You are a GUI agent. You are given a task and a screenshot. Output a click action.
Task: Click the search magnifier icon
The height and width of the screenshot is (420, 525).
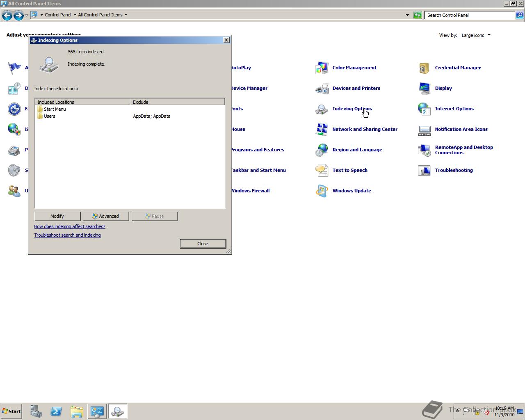[519, 15]
